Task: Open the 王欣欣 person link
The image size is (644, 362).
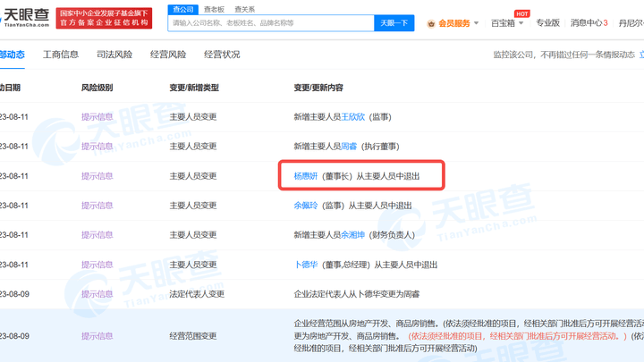Action: (352, 117)
